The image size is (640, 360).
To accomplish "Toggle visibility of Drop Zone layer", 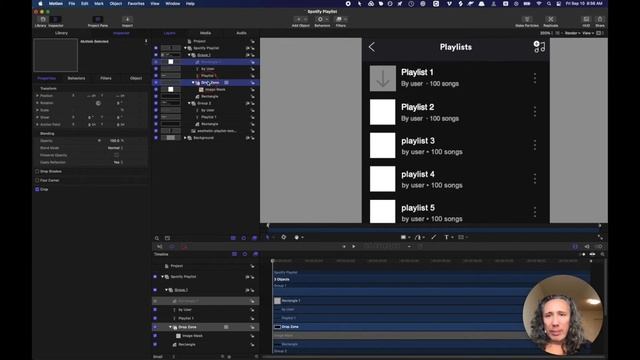I will tap(156, 82).
